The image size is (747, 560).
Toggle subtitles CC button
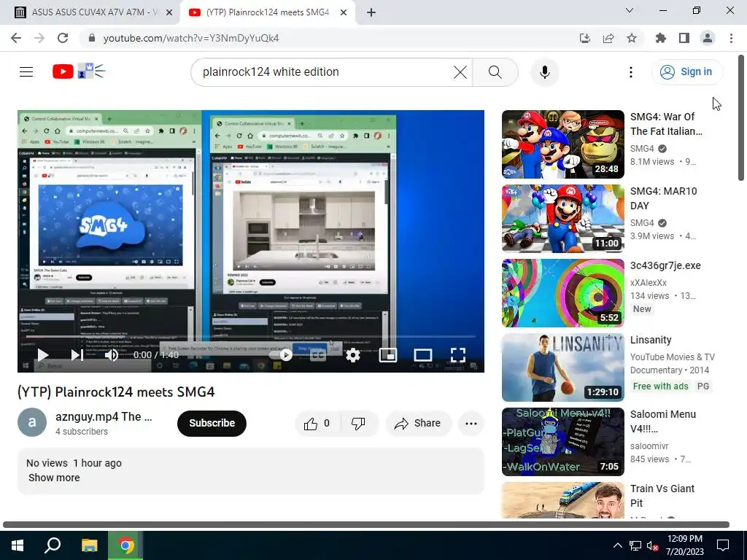click(x=318, y=355)
